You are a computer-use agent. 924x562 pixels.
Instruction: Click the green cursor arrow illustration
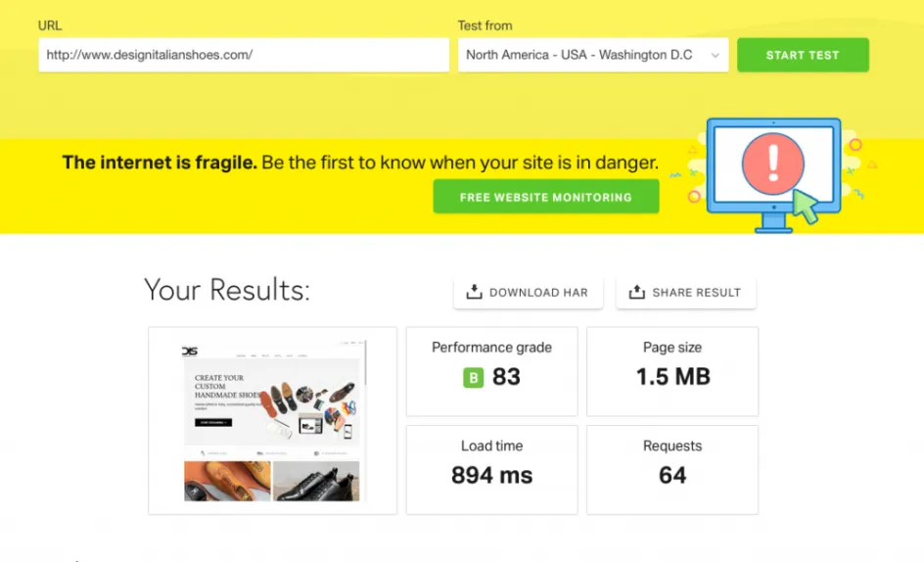805,207
